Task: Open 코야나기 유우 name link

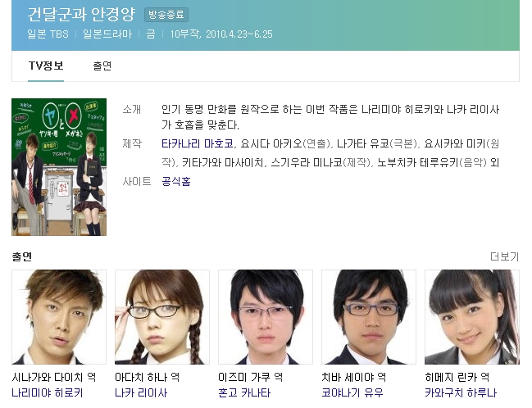Action: pos(352,392)
